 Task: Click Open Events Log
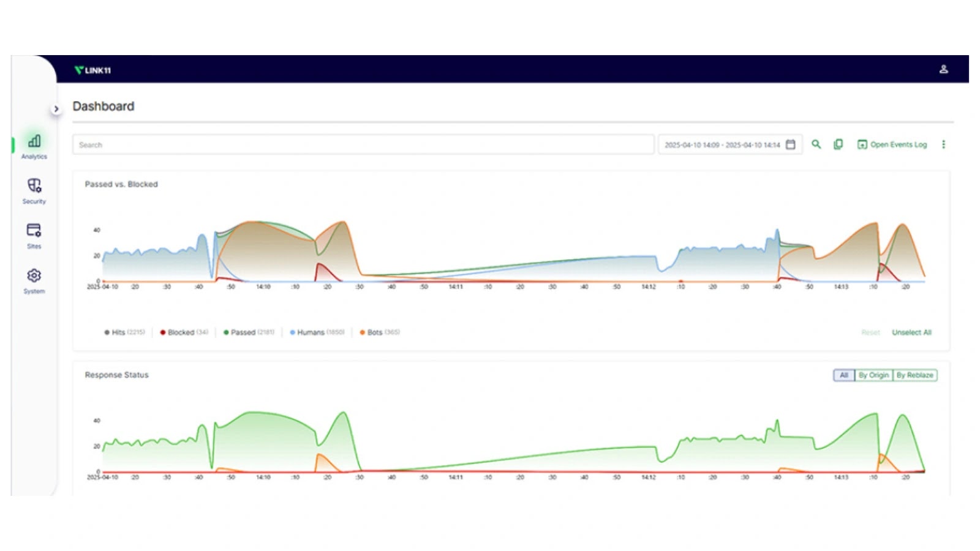[x=892, y=144]
